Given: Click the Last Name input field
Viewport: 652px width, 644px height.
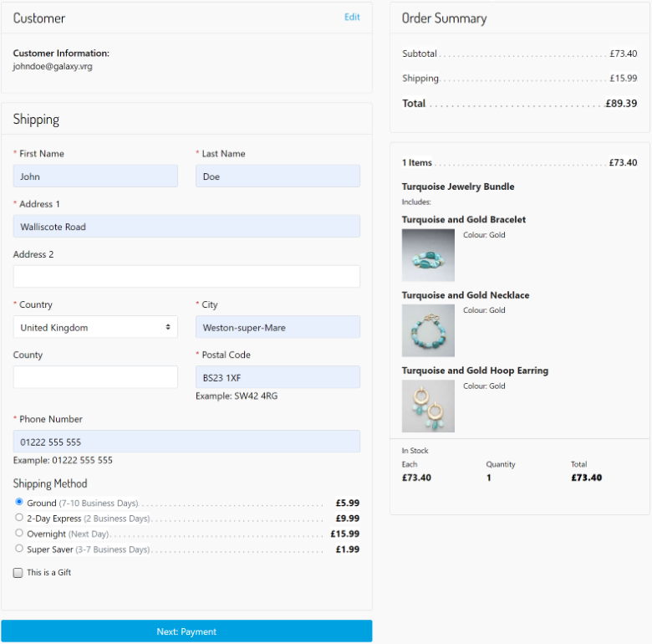Looking at the screenshot, I should 278,176.
